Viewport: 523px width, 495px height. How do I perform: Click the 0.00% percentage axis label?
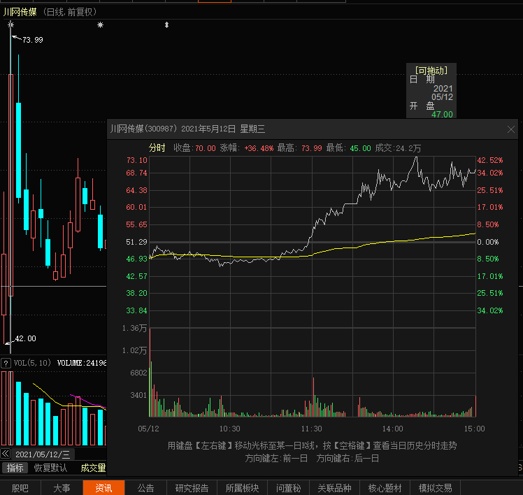coord(488,242)
